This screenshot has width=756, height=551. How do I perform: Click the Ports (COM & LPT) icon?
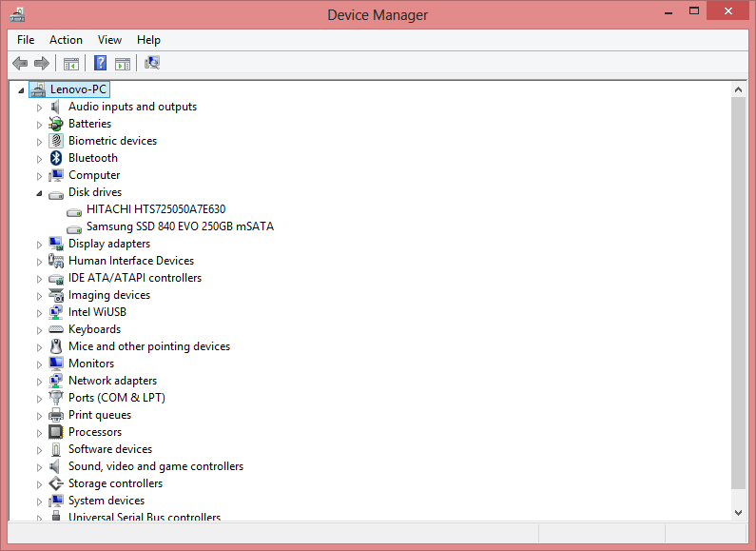(56, 398)
